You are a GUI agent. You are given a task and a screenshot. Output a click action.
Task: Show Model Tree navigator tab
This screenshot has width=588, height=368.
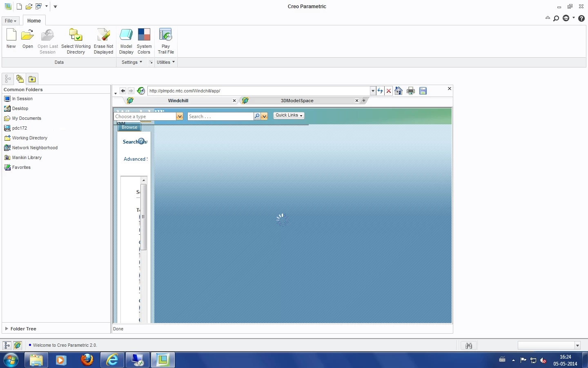pos(8,79)
